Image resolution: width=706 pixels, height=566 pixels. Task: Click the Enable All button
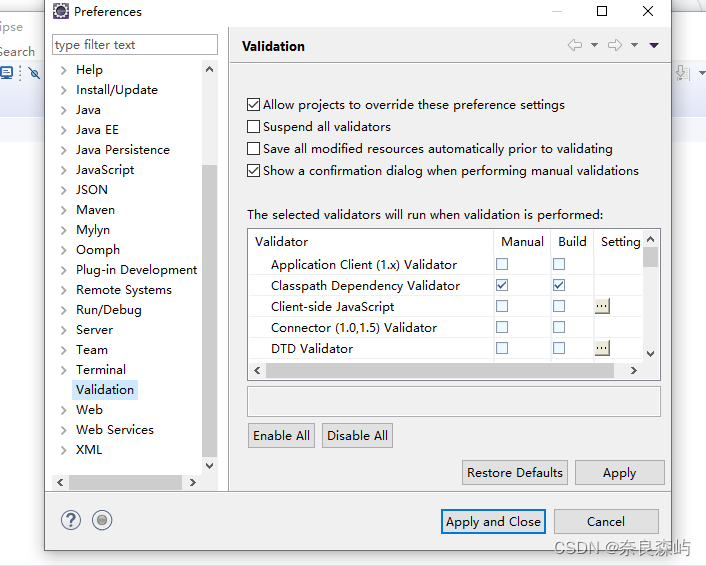point(281,436)
